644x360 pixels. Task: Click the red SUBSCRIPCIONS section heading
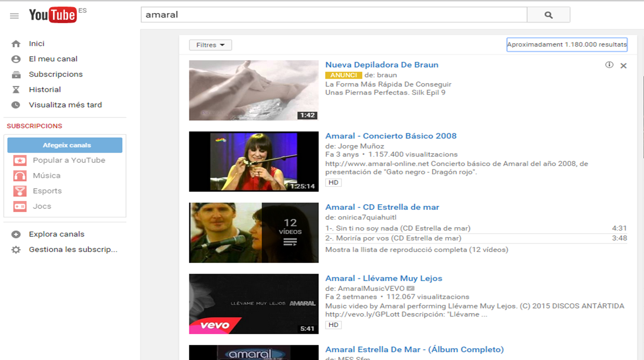click(x=34, y=126)
